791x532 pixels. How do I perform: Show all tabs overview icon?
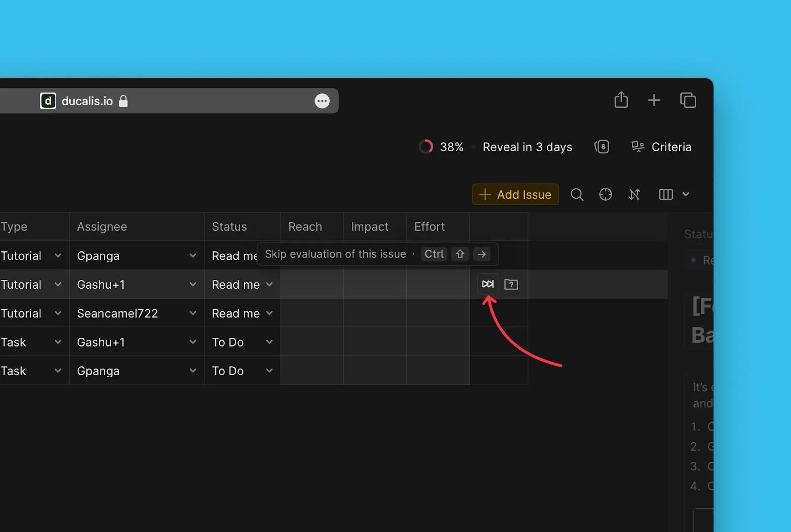coord(688,100)
